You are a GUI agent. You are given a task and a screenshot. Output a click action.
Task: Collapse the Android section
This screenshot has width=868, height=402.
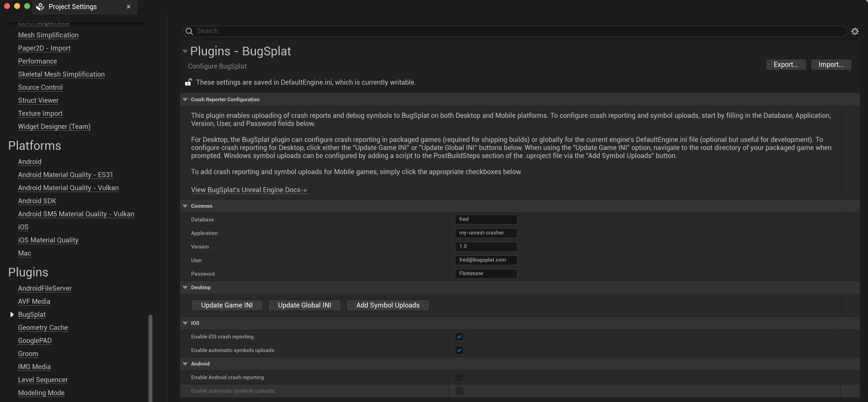[x=185, y=364]
